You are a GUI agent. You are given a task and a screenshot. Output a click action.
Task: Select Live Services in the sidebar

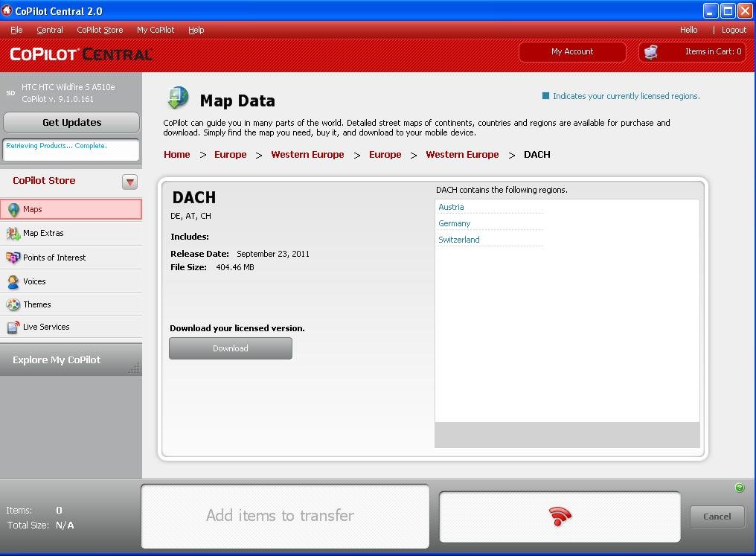point(71,327)
